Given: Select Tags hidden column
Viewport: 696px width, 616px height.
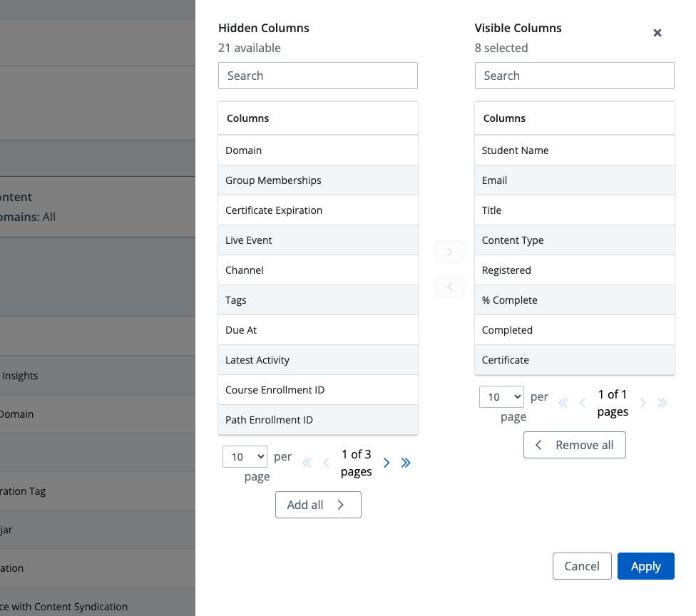Looking at the screenshot, I should click(318, 300).
